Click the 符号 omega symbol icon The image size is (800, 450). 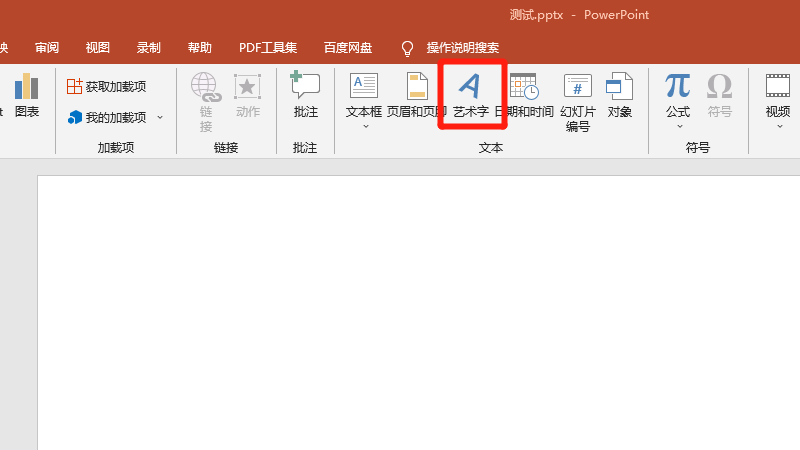tap(719, 88)
